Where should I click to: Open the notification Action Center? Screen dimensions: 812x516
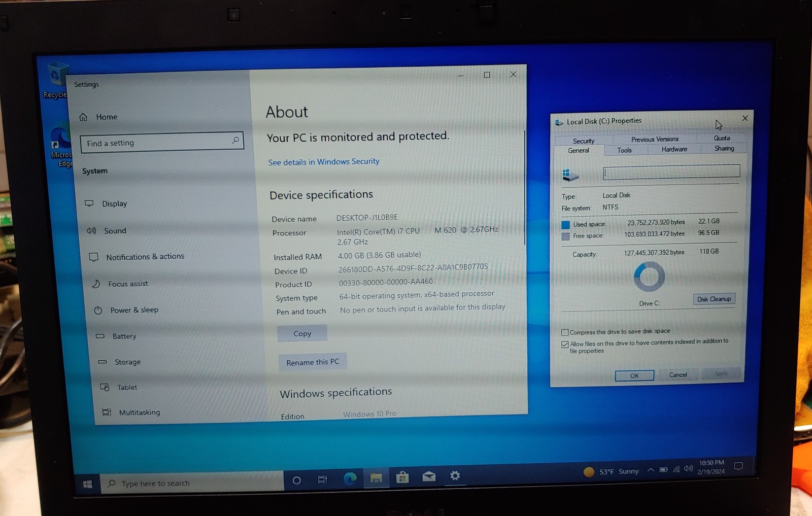[x=738, y=466]
